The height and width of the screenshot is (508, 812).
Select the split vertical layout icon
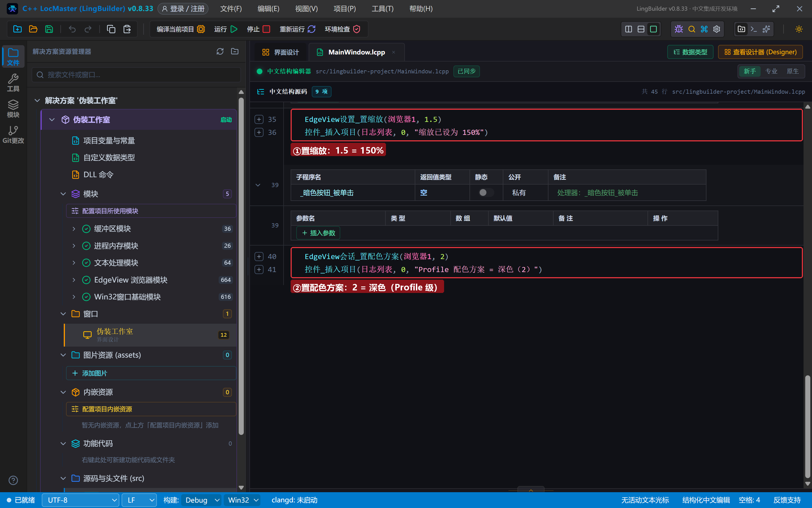628,29
